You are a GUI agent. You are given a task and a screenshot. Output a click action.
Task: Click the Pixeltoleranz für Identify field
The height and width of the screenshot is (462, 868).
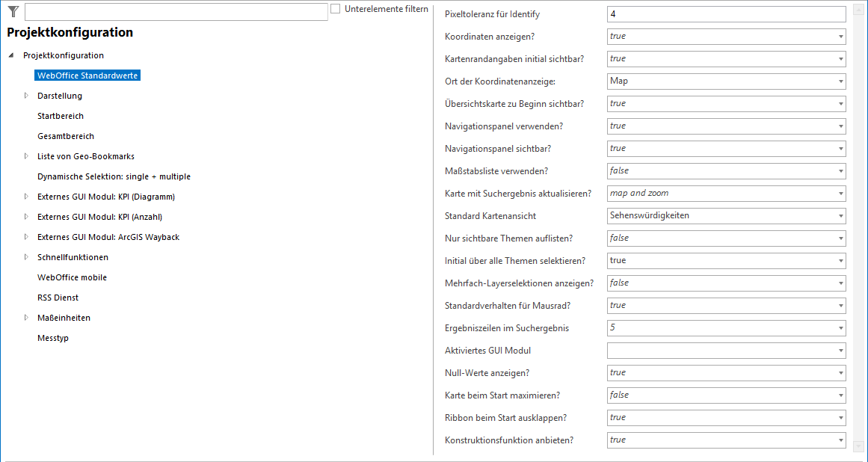click(725, 14)
